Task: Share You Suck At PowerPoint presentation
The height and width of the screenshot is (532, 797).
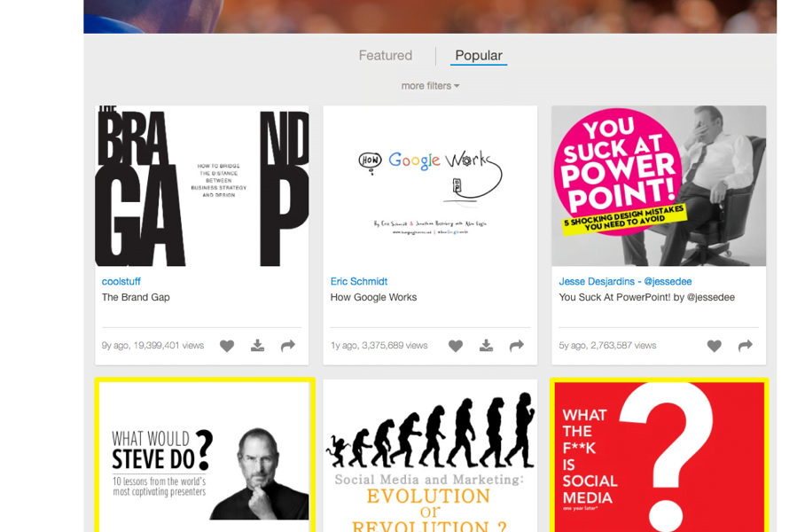Action: tap(746, 346)
